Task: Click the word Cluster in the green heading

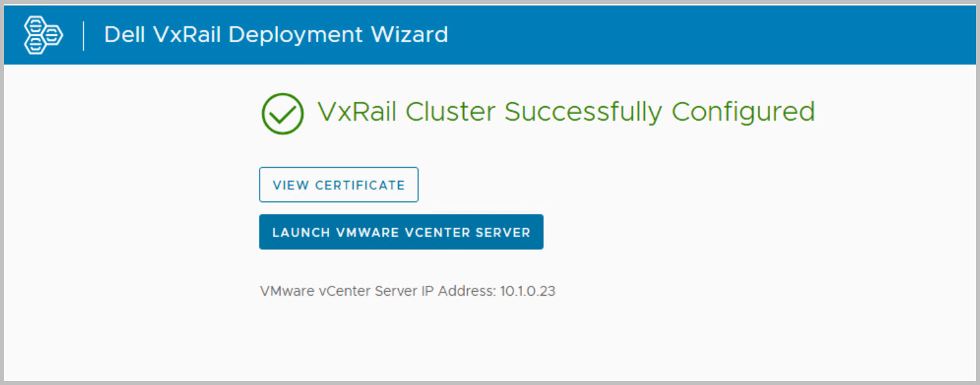Action: coord(451,112)
